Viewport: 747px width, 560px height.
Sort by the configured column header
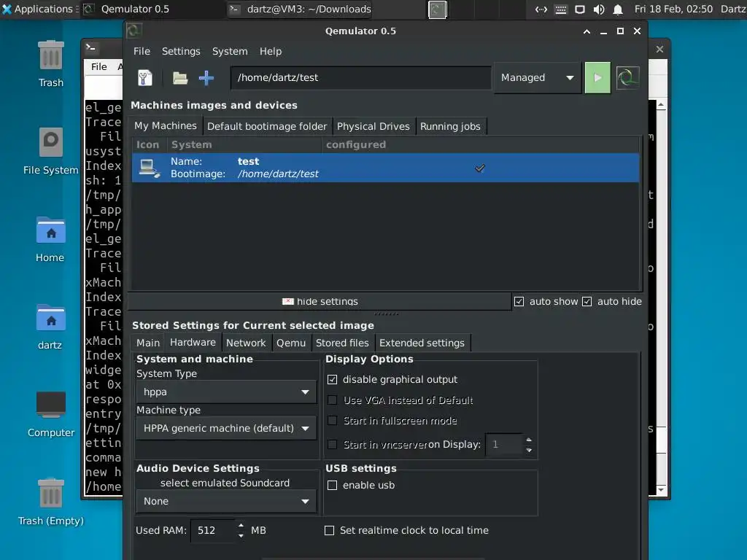point(480,145)
